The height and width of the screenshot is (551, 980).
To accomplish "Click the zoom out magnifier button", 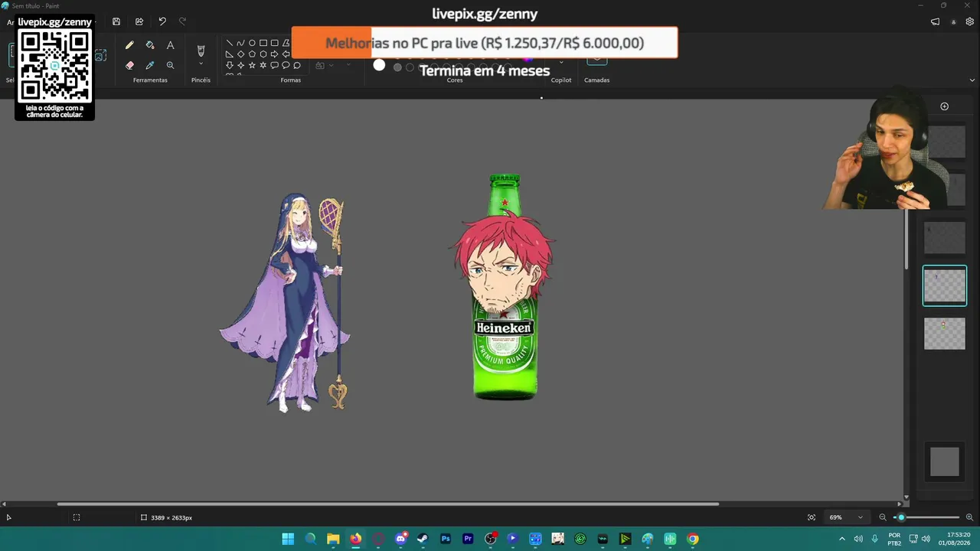I will (883, 517).
